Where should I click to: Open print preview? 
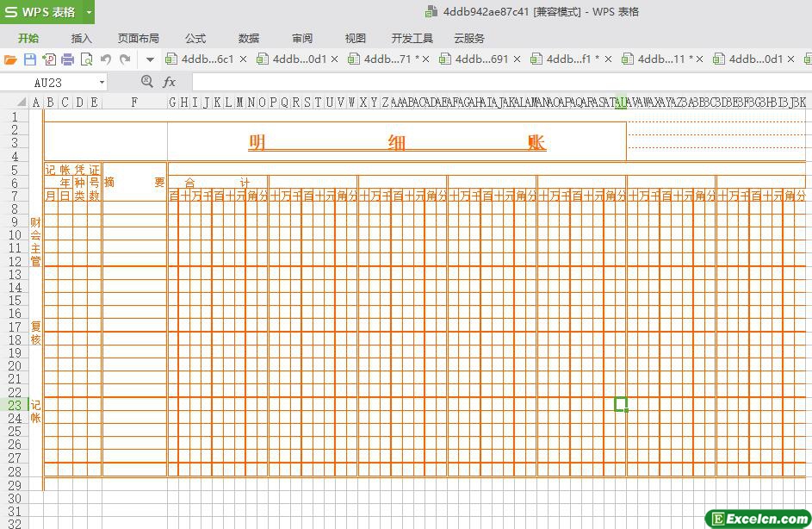pyautogui.click(x=86, y=59)
